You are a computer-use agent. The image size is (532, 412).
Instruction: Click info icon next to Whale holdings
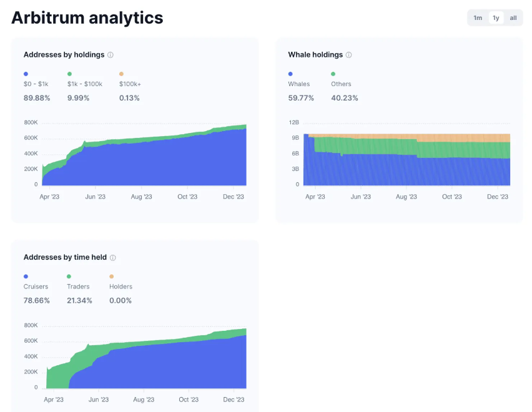click(x=348, y=55)
